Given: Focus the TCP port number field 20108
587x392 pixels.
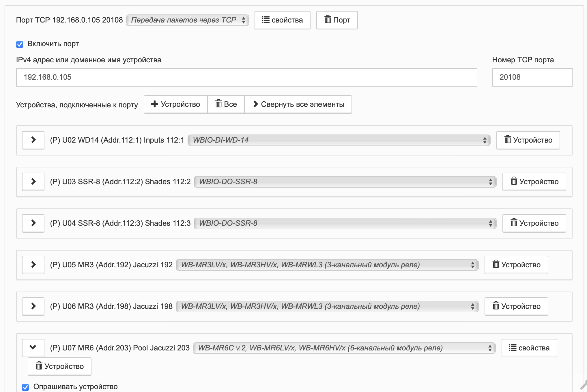Looking at the screenshot, I should coord(532,77).
